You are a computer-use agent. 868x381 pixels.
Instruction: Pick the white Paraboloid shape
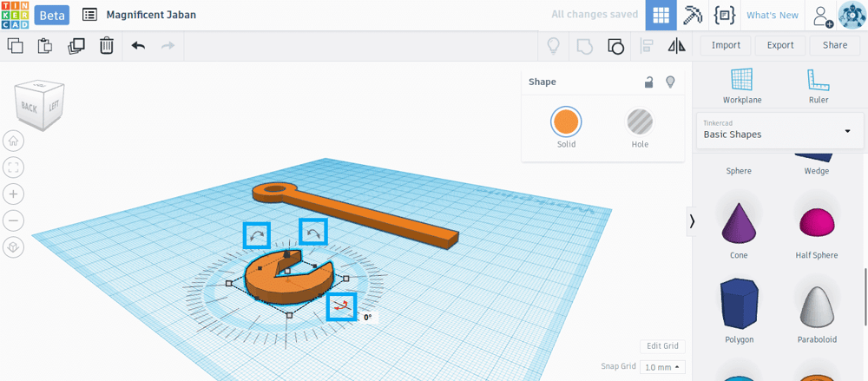(817, 308)
